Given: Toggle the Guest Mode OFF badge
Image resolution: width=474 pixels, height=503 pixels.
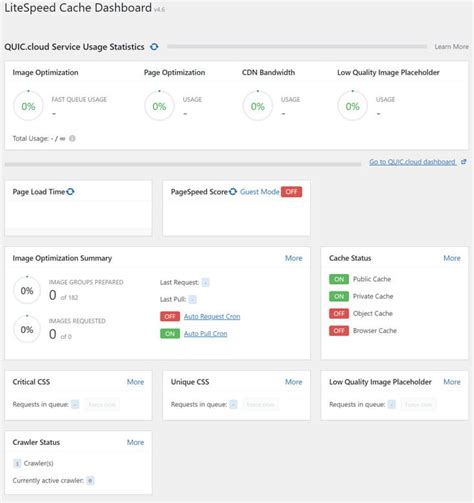Looking at the screenshot, I should [291, 192].
